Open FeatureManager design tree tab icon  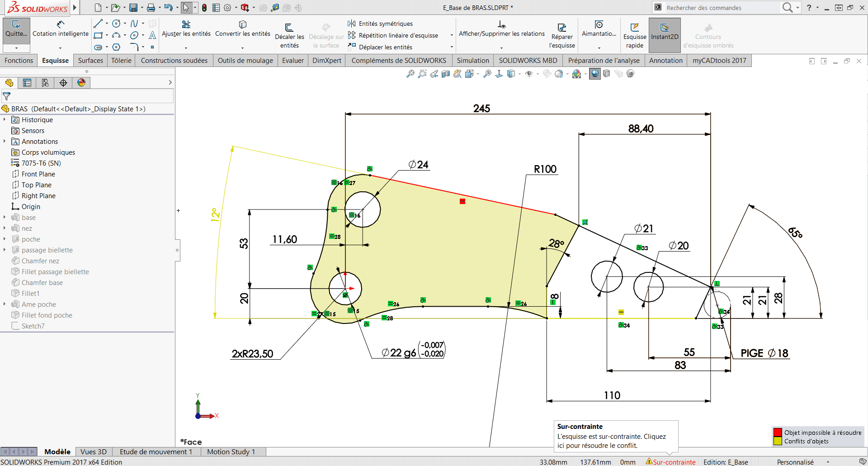pyautogui.click(x=9, y=82)
